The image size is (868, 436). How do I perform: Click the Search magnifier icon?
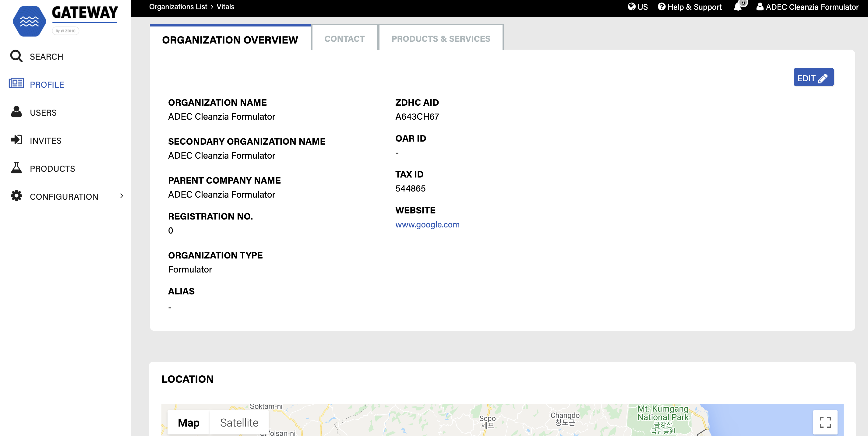click(16, 56)
